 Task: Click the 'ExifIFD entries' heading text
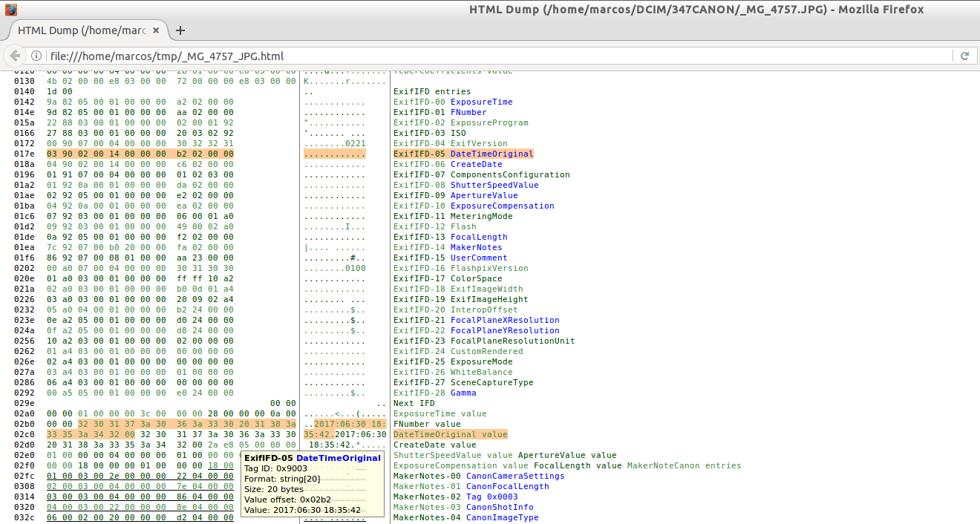tap(432, 92)
